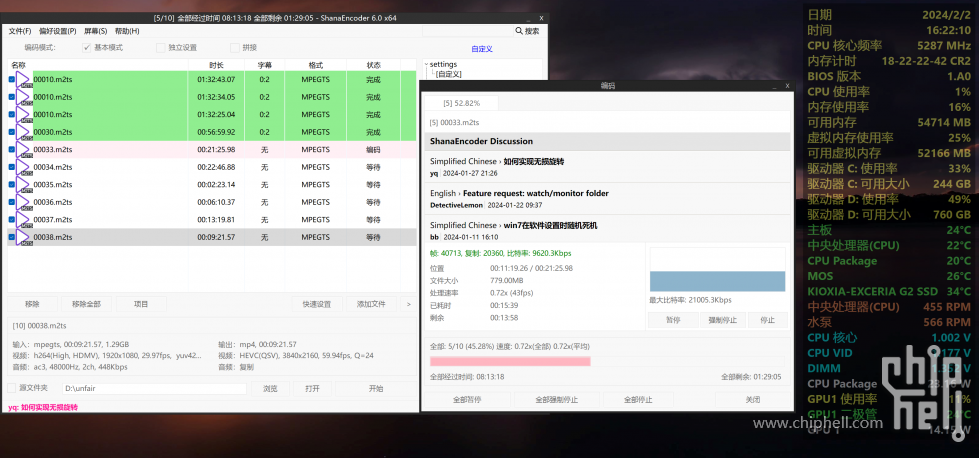Select the [自定义] preset tree item

coord(448,74)
